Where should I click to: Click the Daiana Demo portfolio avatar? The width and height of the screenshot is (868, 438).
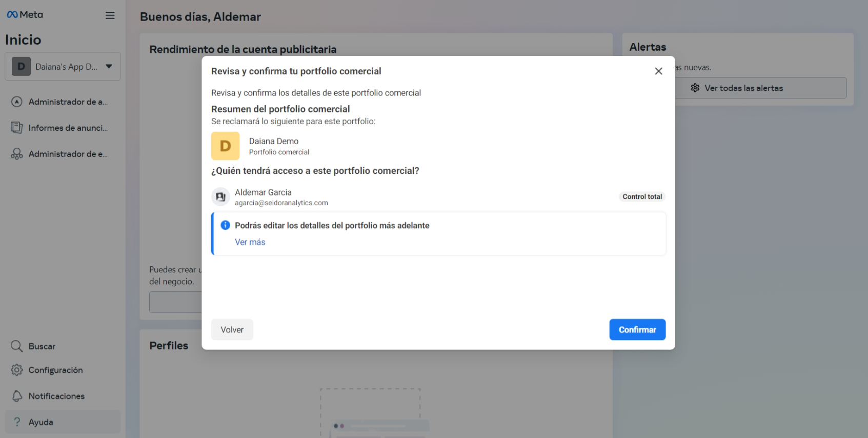click(225, 146)
